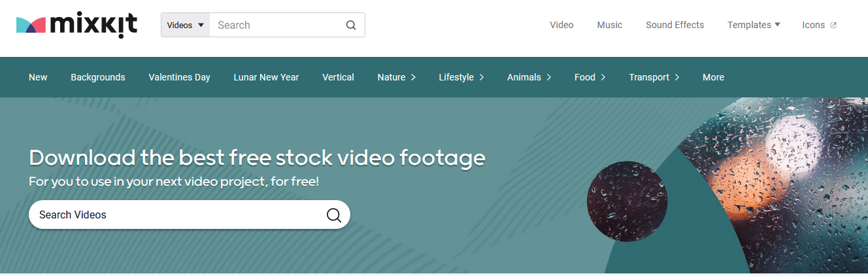The image size is (868, 276).
Task: Click the hero search magnifier icon
Action: click(334, 215)
